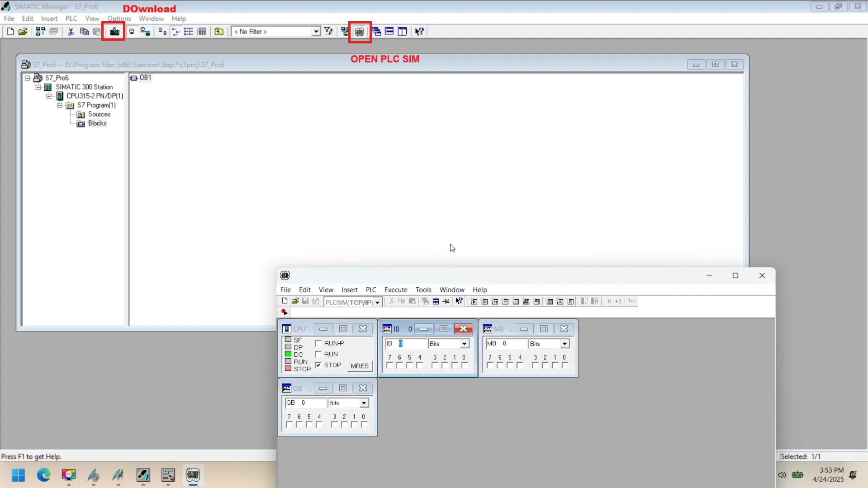Click Configure Network icon next to filter funnel
Image resolution: width=868 pixels, height=488 pixels.
click(345, 31)
